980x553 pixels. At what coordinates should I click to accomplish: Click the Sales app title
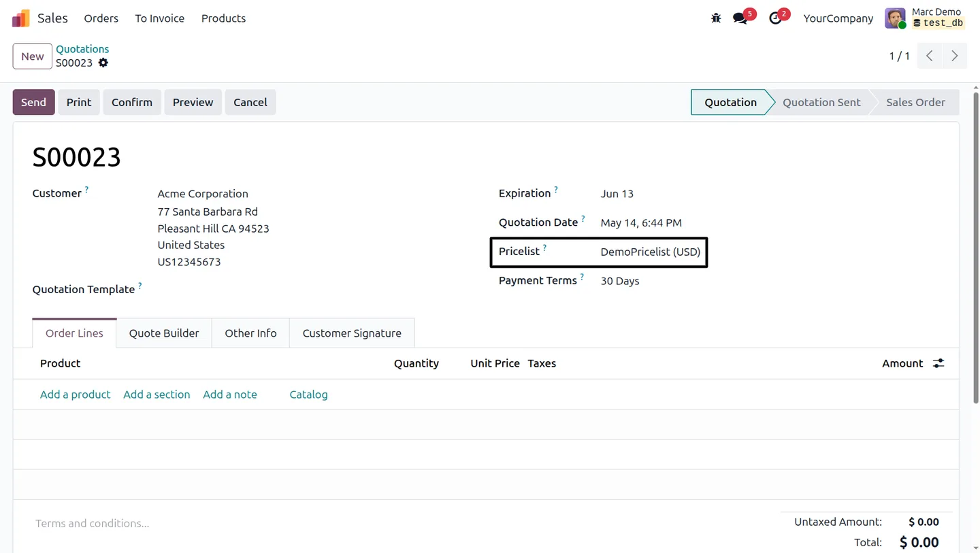click(53, 18)
